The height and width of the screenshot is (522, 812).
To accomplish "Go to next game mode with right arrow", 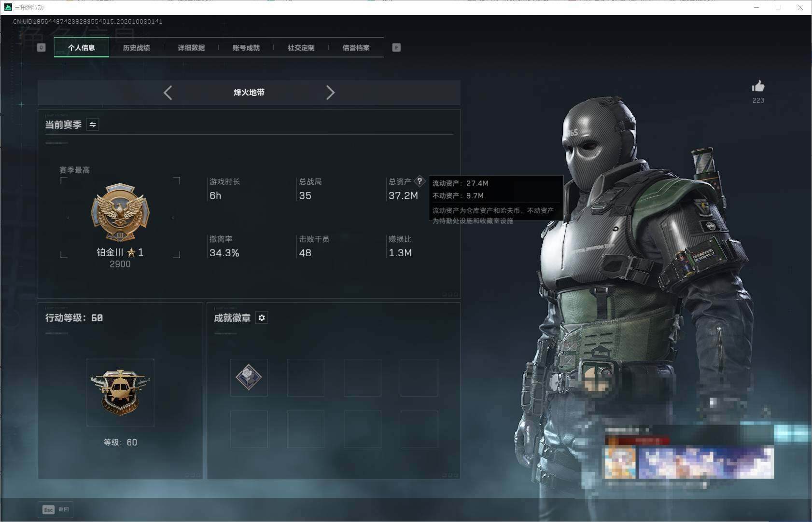I will point(330,93).
